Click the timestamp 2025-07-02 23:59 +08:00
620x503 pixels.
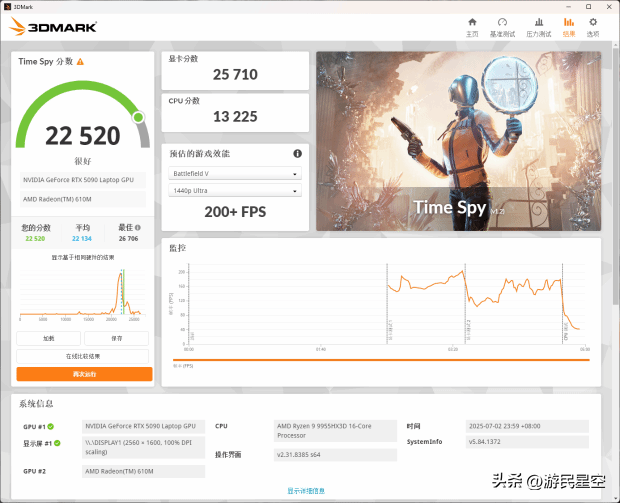(527, 426)
